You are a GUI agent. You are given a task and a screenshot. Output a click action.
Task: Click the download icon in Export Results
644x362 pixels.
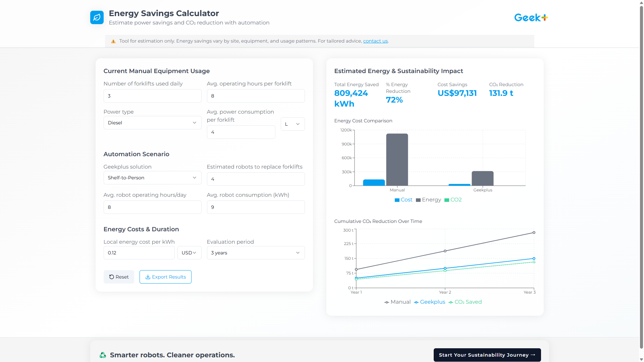point(148,277)
